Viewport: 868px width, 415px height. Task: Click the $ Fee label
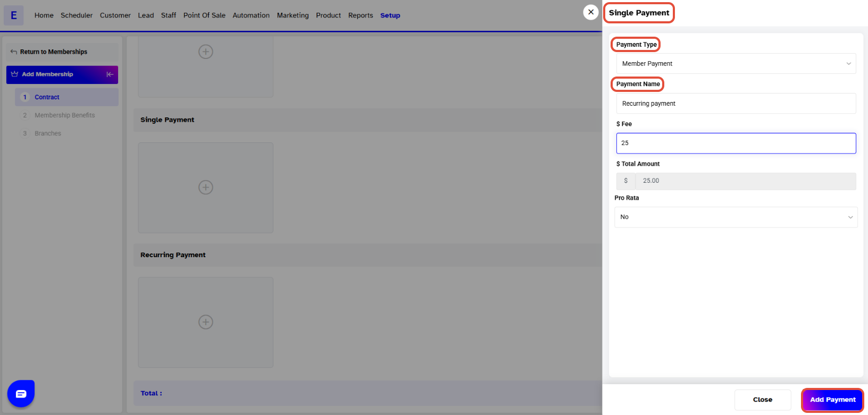[624, 124]
